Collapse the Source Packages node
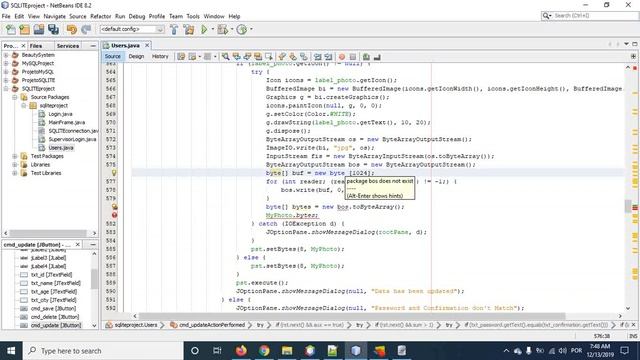The image size is (640, 360). pos(15,97)
